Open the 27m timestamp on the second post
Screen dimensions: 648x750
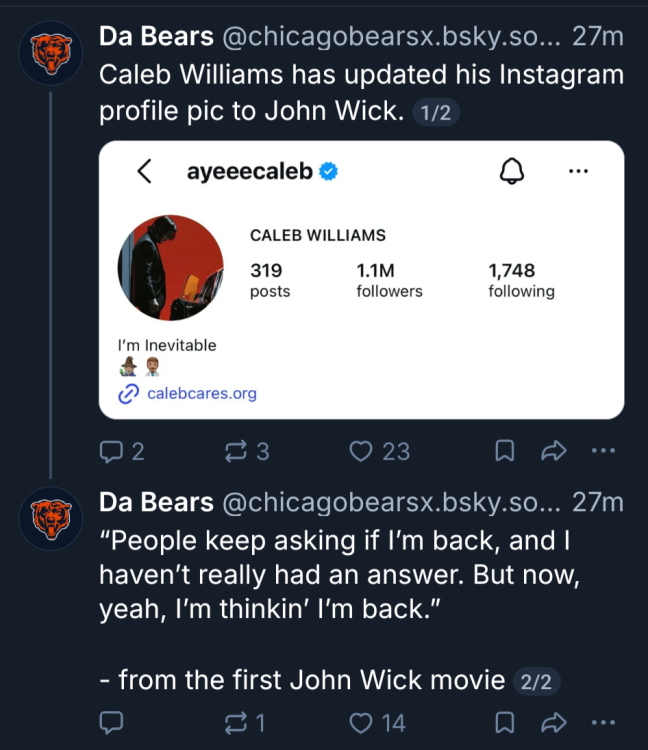(x=598, y=502)
